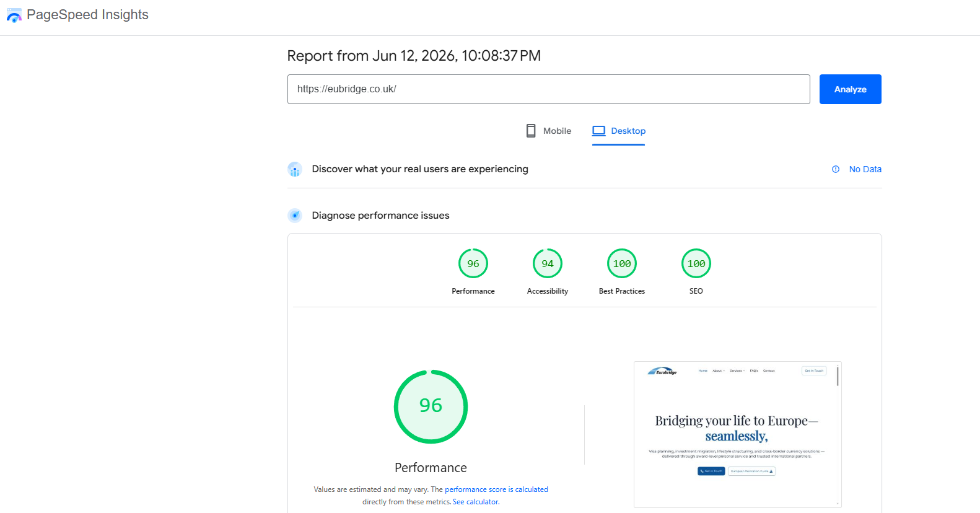Click the Performance label under score 96

click(473, 291)
